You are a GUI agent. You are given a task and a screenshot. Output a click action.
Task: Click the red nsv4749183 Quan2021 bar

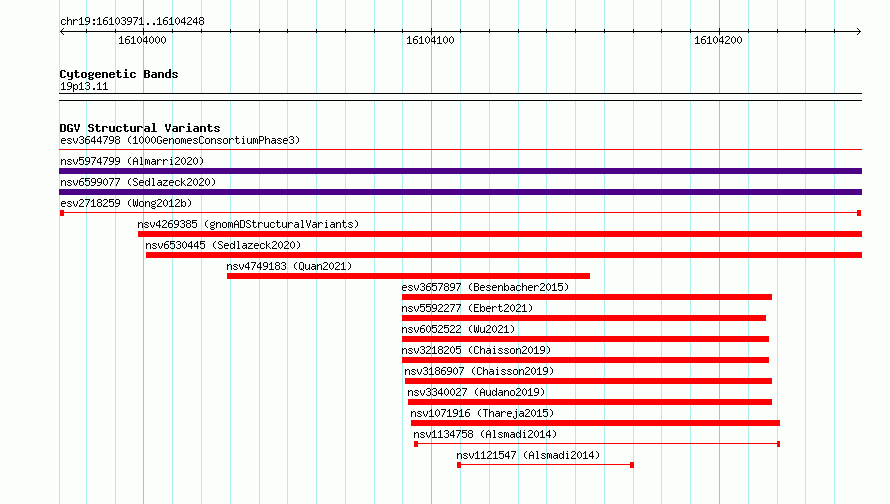click(x=408, y=276)
